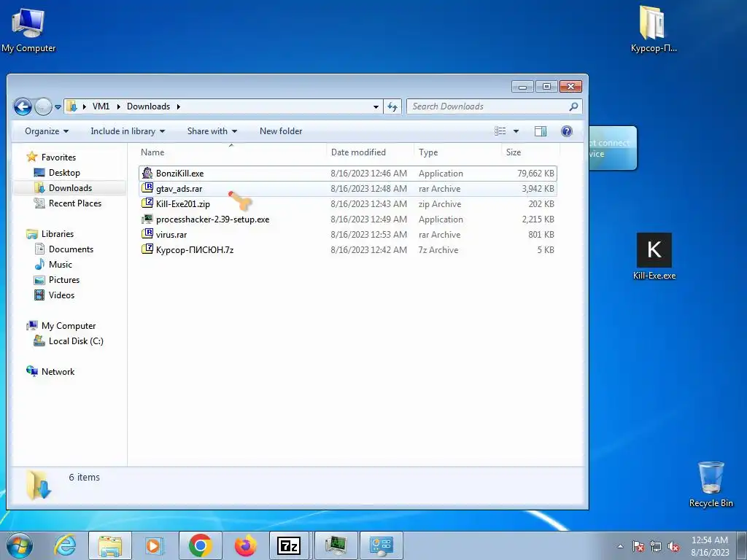Open My Computer desktop icon
Image resolution: width=747 pixels, height=560 pixels.
[x=28, y=29]
